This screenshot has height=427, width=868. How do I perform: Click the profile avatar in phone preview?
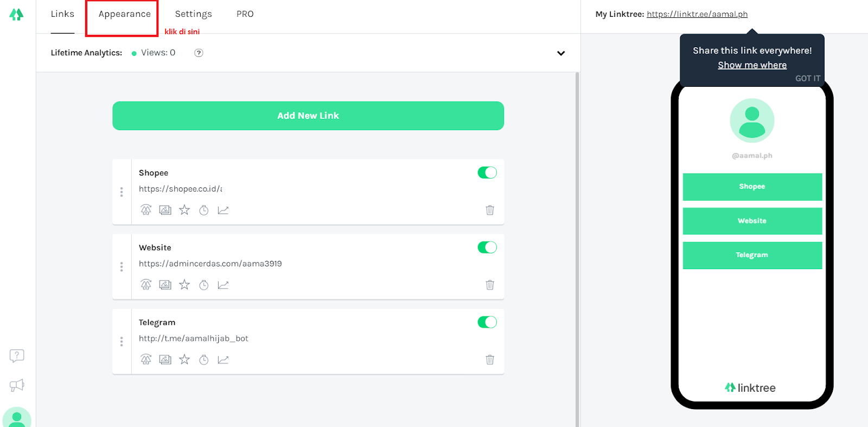752,120
